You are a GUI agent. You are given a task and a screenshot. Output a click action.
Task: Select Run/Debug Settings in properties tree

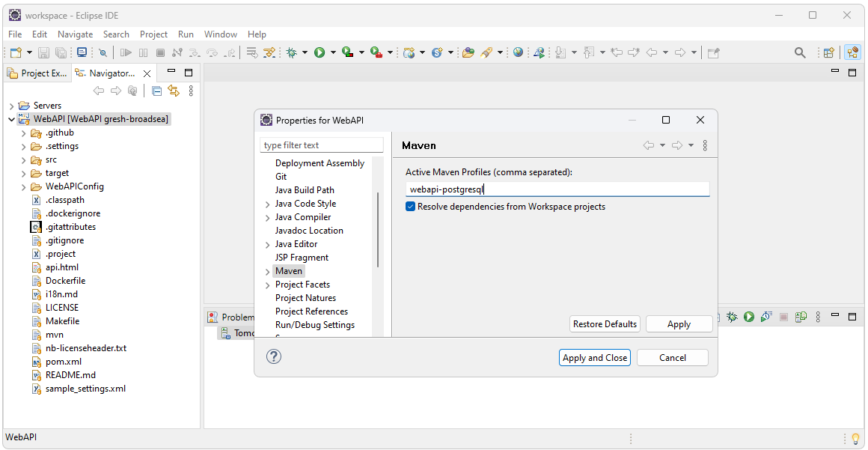[315, 325]
